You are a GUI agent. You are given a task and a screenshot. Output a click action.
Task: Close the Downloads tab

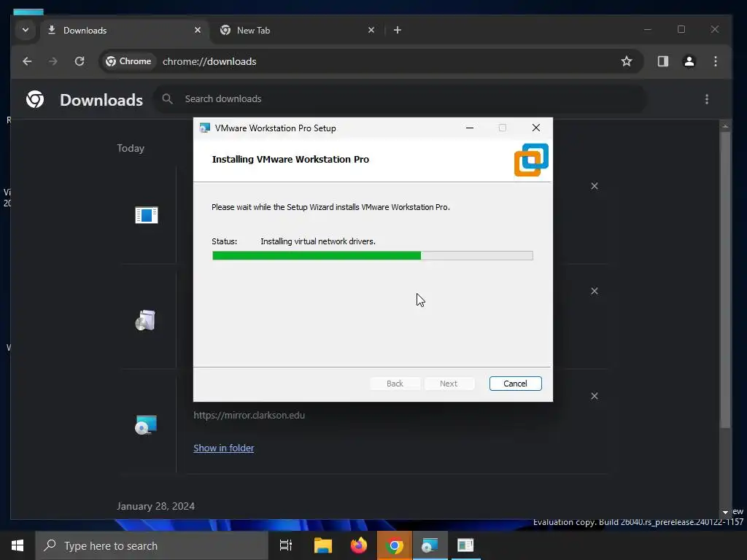(x=198, y=30)
